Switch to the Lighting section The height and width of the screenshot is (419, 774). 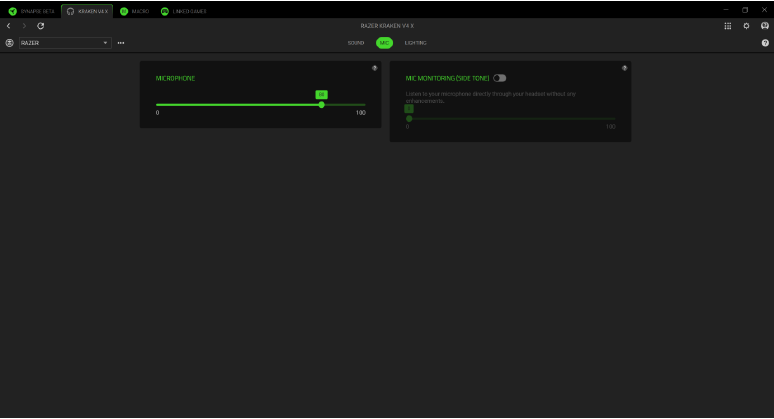416,43
